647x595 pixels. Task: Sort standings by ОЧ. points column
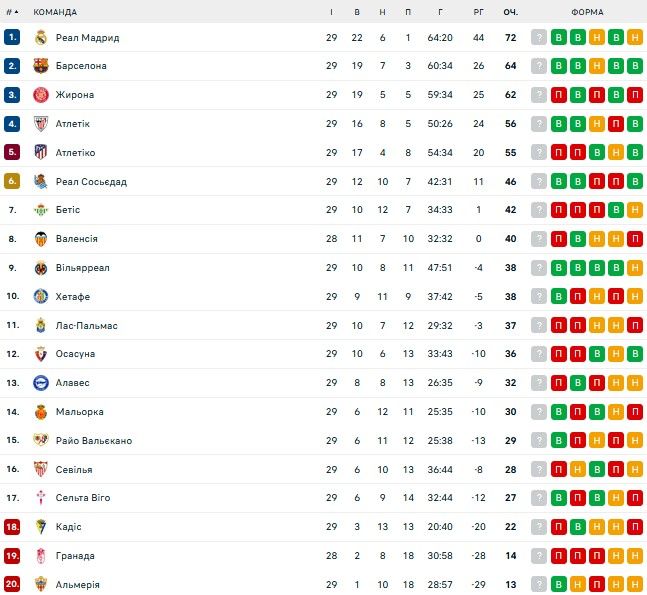(x=510, y=12)
